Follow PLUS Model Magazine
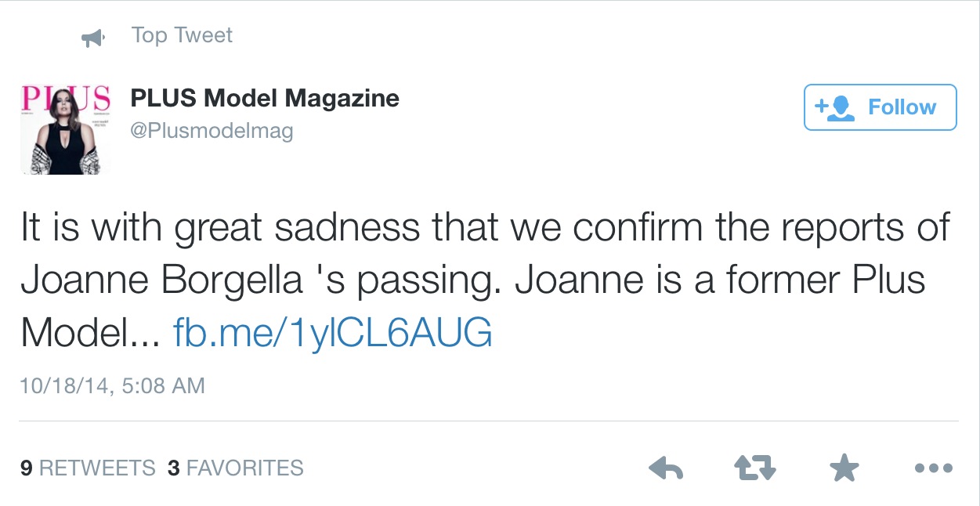The width and height of the screenshot is (980, 506). tap(881, 107)
